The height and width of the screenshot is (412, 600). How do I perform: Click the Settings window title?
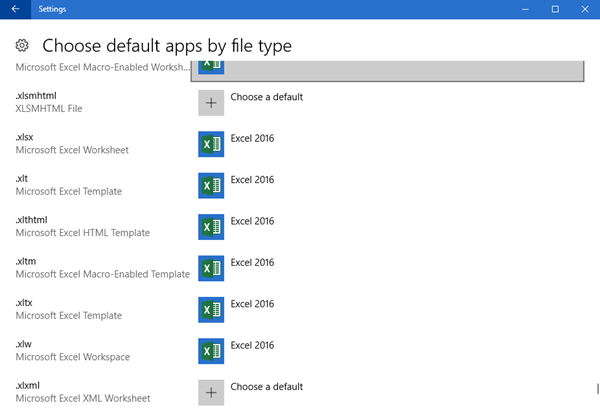pos(52,9)
